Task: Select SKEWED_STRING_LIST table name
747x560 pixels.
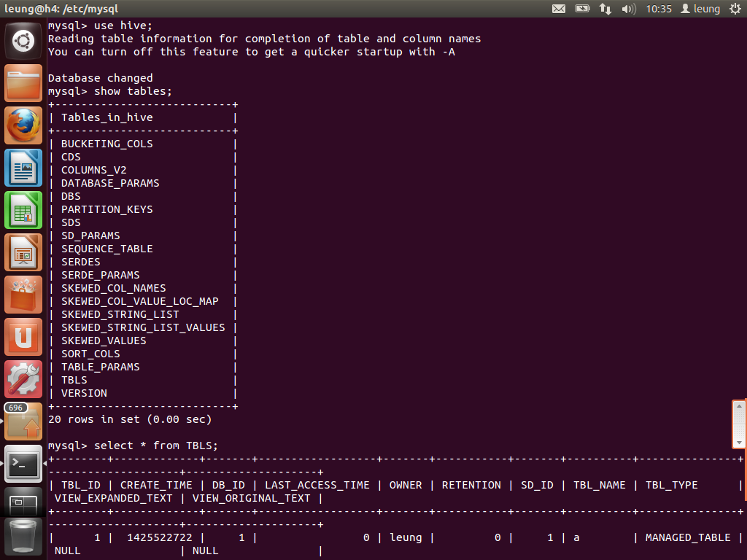Action: click(x=120, y=314)
